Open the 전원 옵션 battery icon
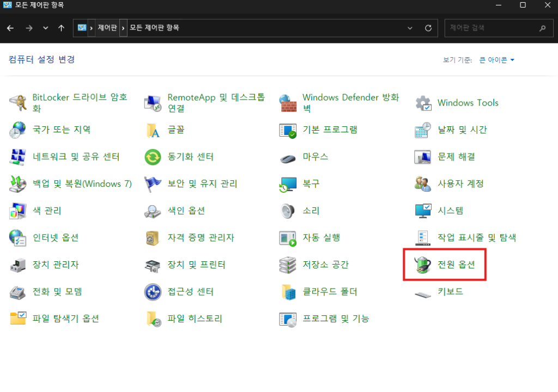 coord(423,265)
